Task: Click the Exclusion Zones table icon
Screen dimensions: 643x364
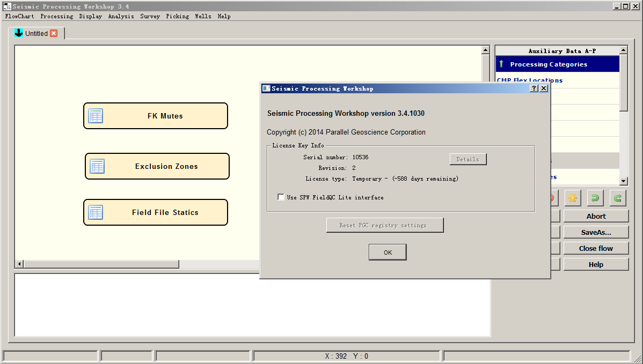Action: 97,166
